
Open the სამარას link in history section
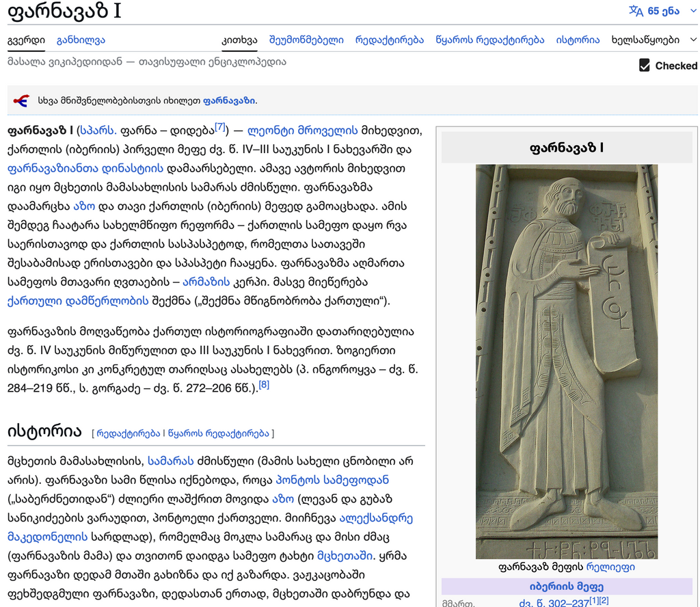170,461
